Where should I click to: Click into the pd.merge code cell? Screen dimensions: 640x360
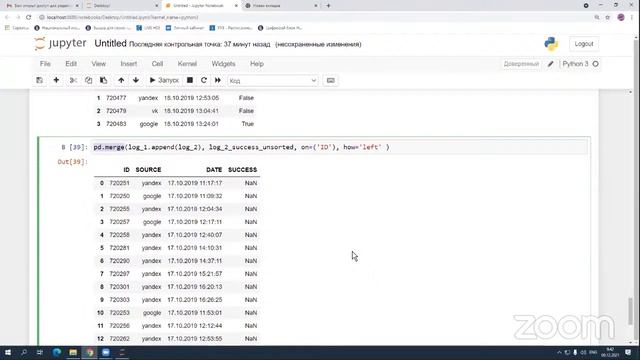(340, 147)
